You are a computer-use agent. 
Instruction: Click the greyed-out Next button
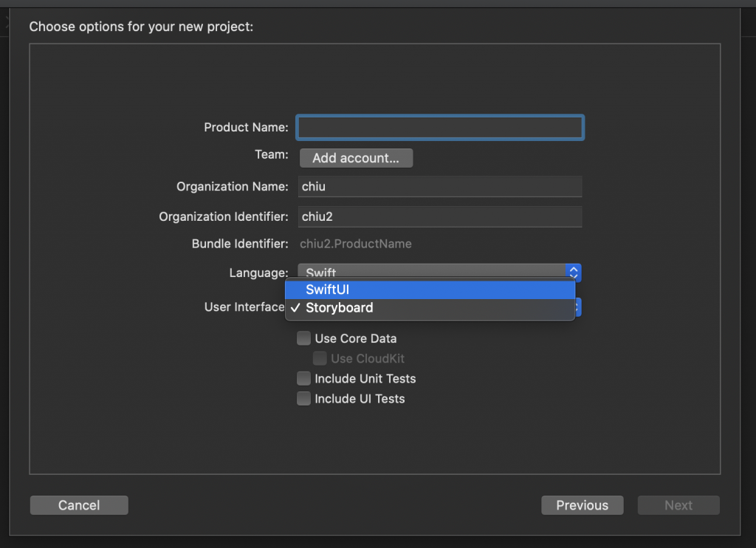678,505
